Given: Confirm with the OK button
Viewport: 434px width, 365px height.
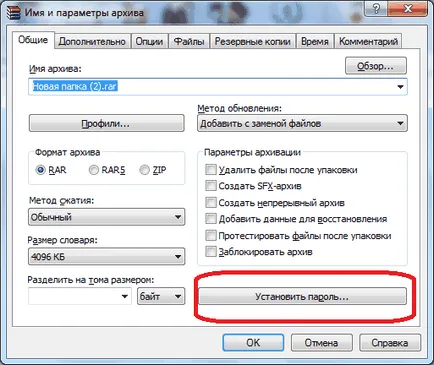Looking at the screenshot, I should pos(253,343).
